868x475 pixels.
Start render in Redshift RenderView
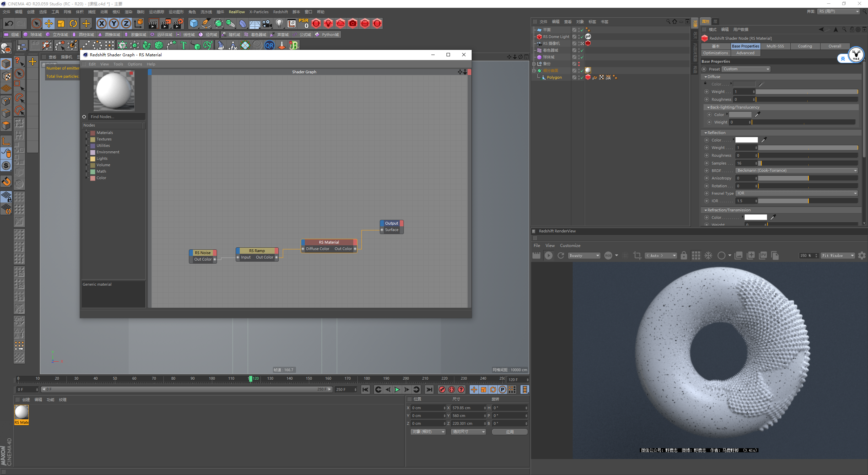548,255
